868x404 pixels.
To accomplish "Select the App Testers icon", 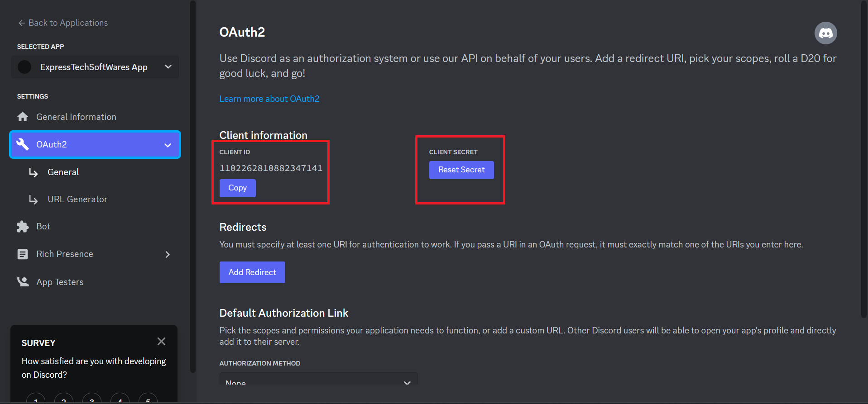I will [23, 281].
